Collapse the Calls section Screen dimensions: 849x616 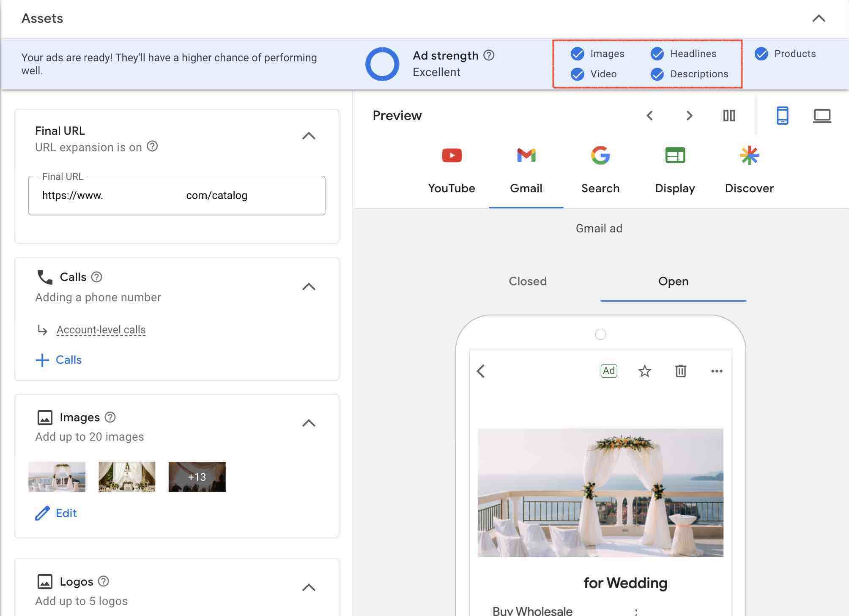point(309,287)
